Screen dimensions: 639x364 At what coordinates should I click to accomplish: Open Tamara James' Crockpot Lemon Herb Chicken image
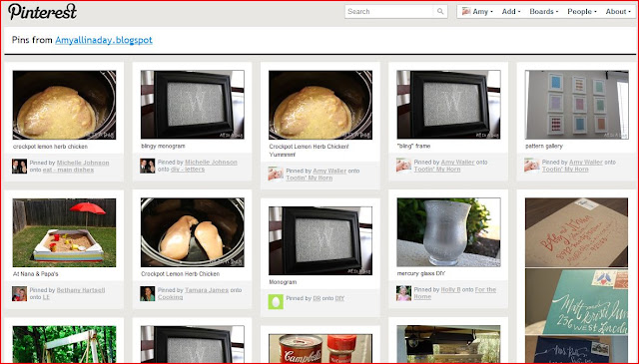193,232
